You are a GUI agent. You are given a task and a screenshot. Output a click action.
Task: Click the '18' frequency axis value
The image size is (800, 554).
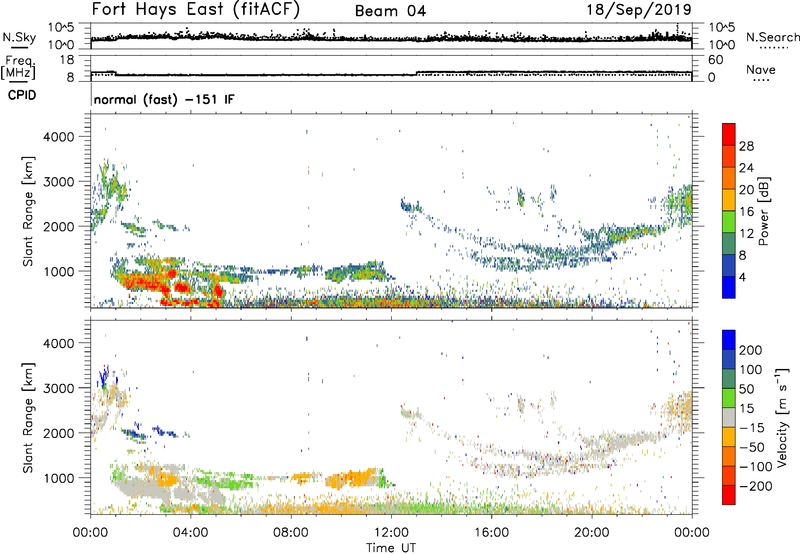point(67,60)
